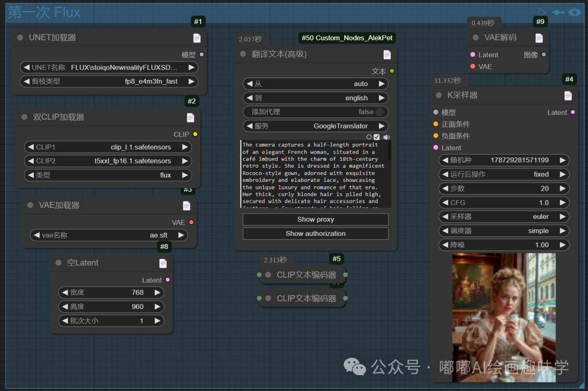This screenshot has width=588, height=391.
Task: Click the green 文本 output port
Action: [392, 71]
